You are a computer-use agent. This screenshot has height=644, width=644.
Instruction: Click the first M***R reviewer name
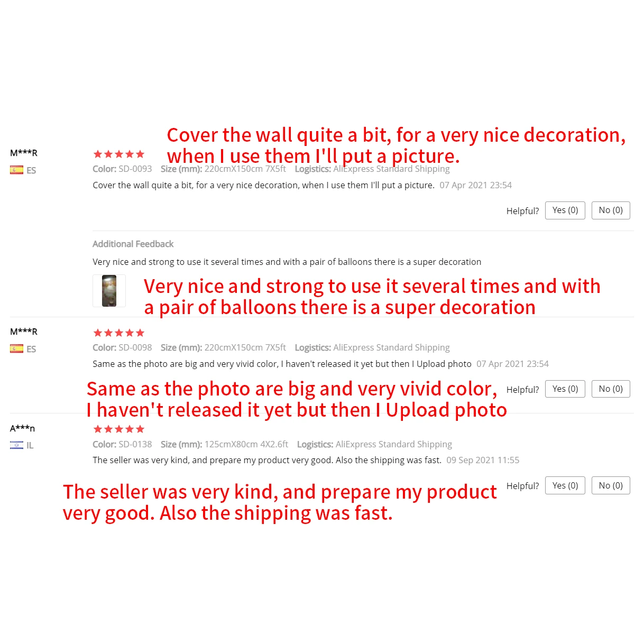coord(24,153)
